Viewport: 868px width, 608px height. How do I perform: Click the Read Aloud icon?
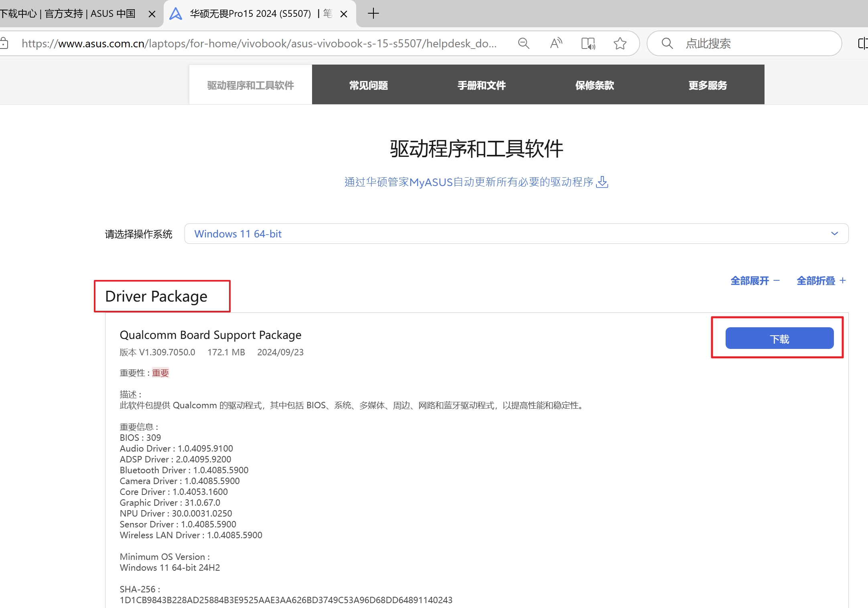click(556, 43)
